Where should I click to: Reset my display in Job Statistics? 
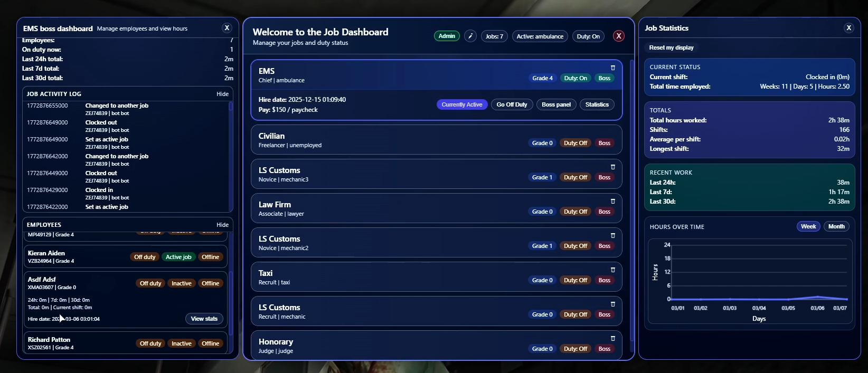pyautogui.click(x=671, y=47)
